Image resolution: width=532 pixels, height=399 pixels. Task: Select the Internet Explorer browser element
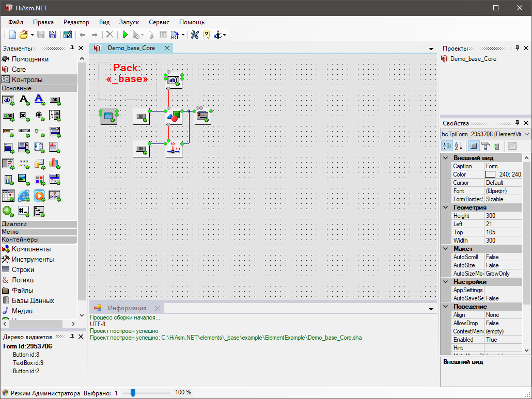(x=23, y=195)
